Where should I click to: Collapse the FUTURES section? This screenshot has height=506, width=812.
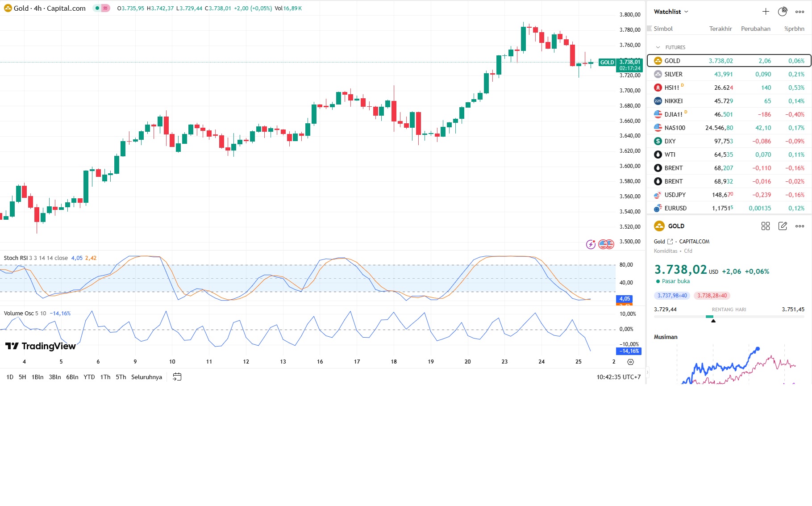click(658, 47)
